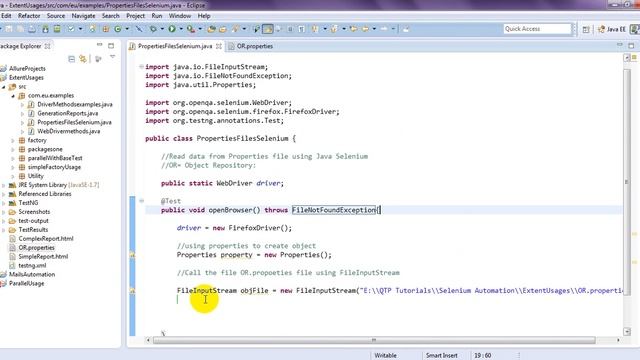This screenshot has height=360, width=640.
Task: Select the Java EE perspective button
Action: [611, 29]
